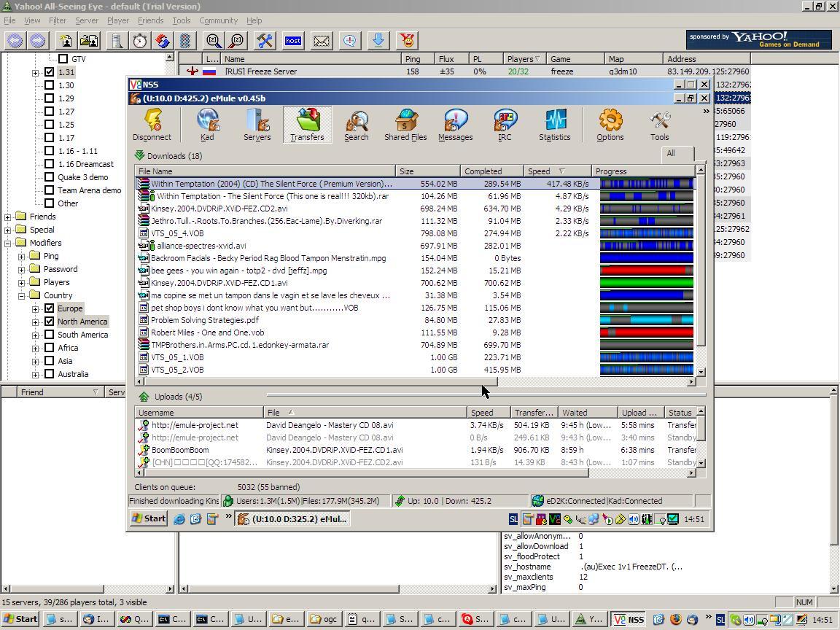Click the Yahoo Games on Demand sponsor banner
840x630 pixels.
758,39
